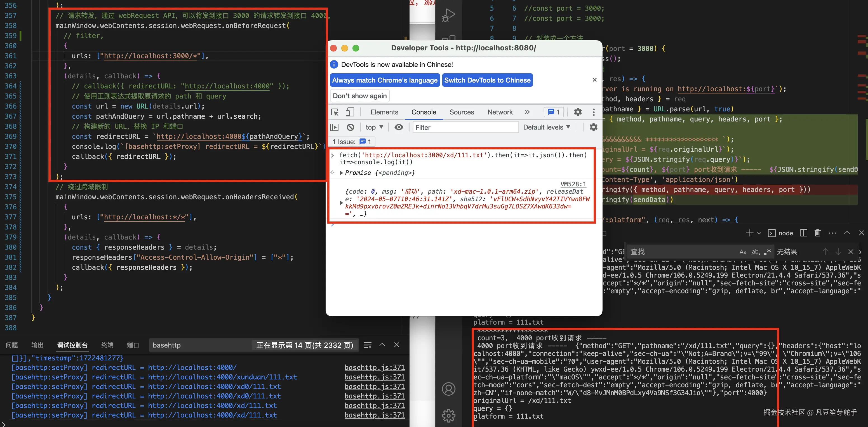Switch to the Elements tab
868x427 pixels.
click(x=384, y=112)
